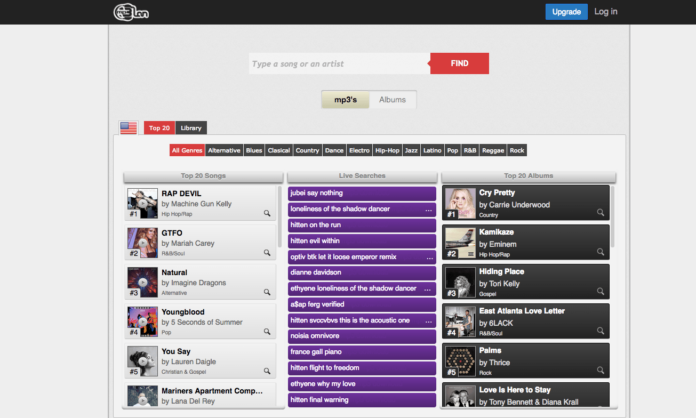Filter by the Hip-Hop genre
The image size is (696, 418).
click(x=387, y=150)
